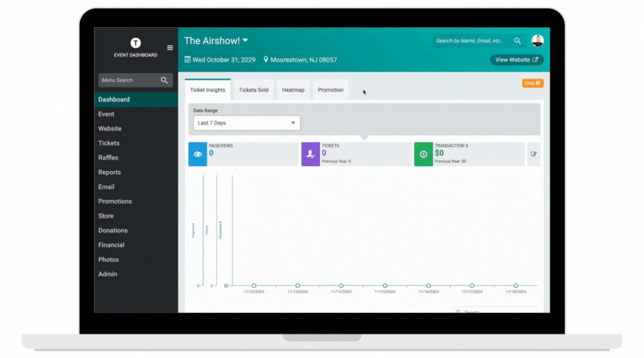Open Admin in the sidebar
The height and width of the screenshot is (358, 644).
point(136,274)
